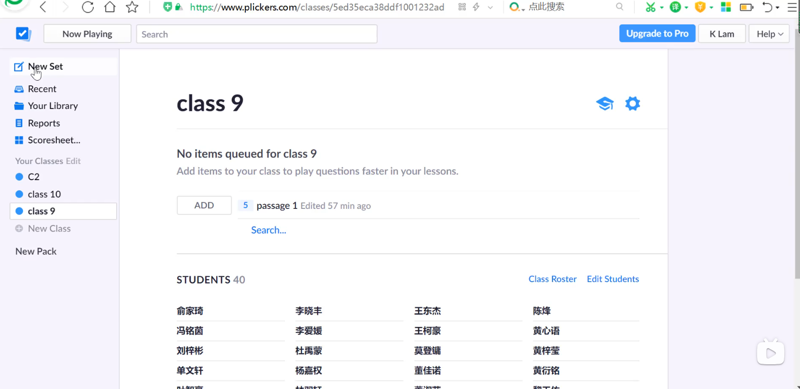Click the browser search box 点此搜索
The width and height of the screenshot is (800, 389).
click(546, 7)
